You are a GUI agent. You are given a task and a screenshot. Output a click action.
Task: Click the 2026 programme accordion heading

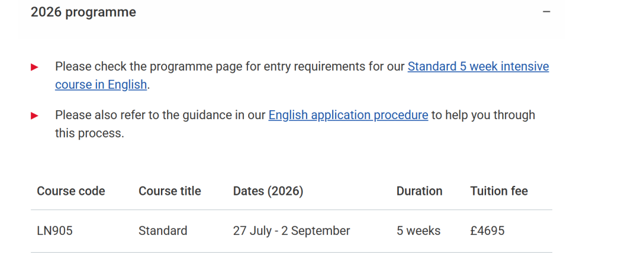(x=83, y=12)
